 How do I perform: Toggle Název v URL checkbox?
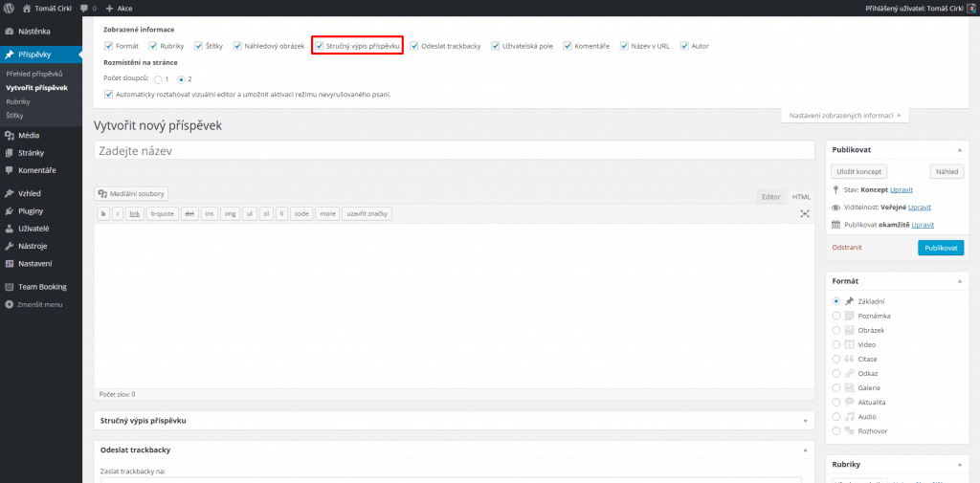click(624, 46)
